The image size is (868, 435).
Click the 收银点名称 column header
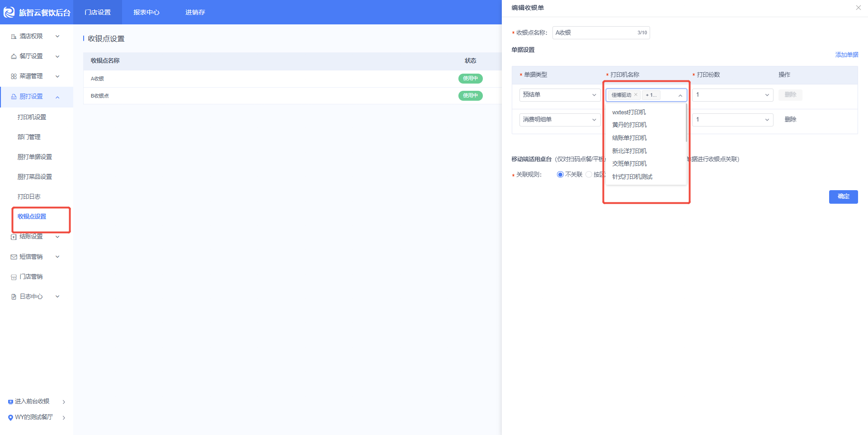(x=105, y=61)
